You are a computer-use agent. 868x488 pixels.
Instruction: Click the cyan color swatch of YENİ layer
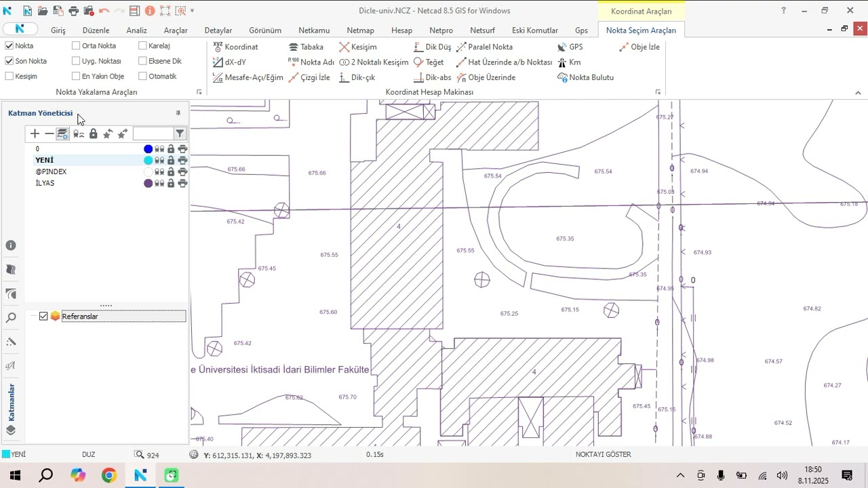pyautogui.click(x=149, y=161)
